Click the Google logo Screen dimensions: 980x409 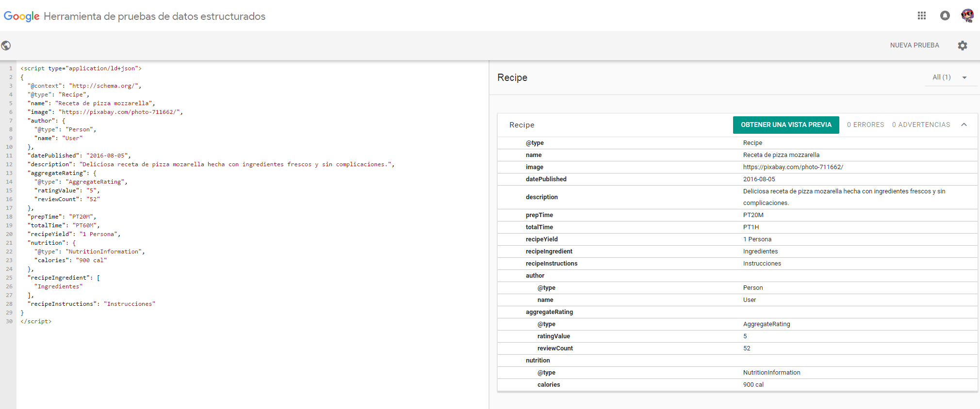22,16
